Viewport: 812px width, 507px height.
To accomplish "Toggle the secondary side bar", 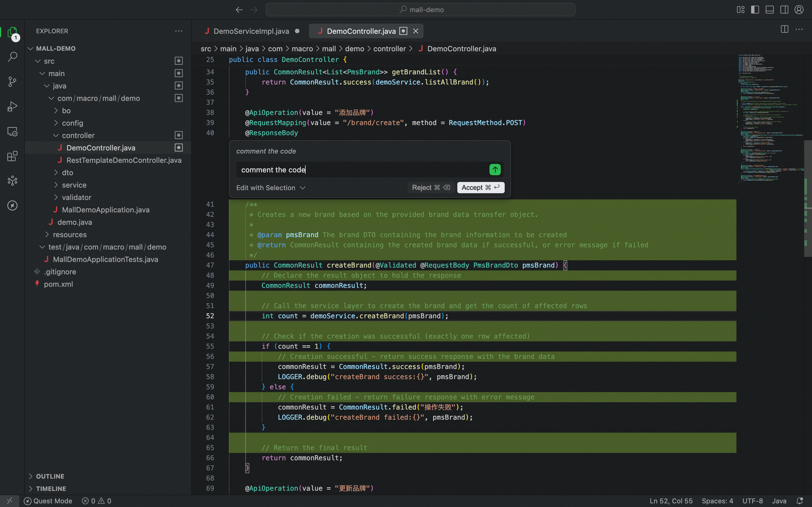I will (784, 10).
